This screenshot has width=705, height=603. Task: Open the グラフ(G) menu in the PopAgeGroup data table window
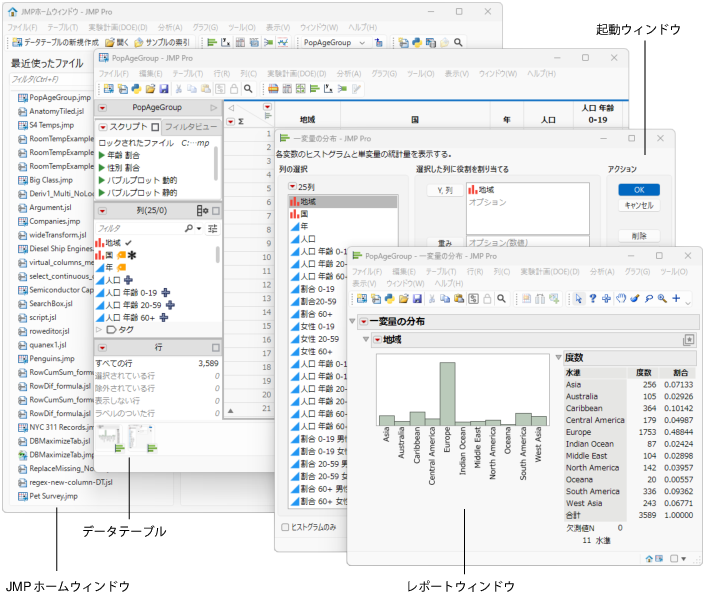click(x=384, y=73)
